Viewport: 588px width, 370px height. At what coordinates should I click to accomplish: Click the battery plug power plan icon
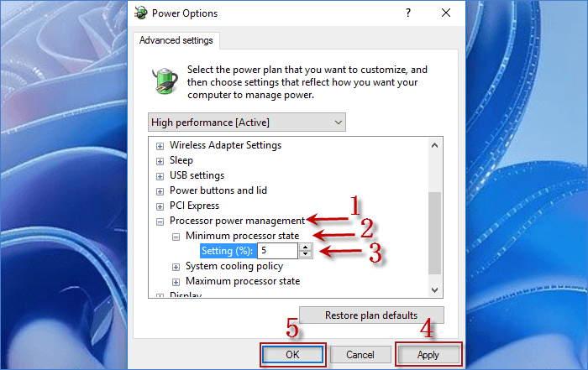click(165, 81)
